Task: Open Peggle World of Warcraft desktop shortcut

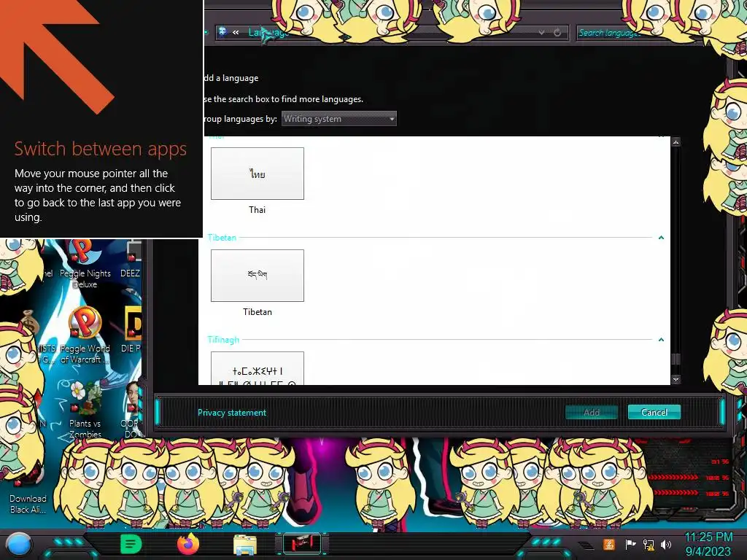Action: [x=85, y=335]
